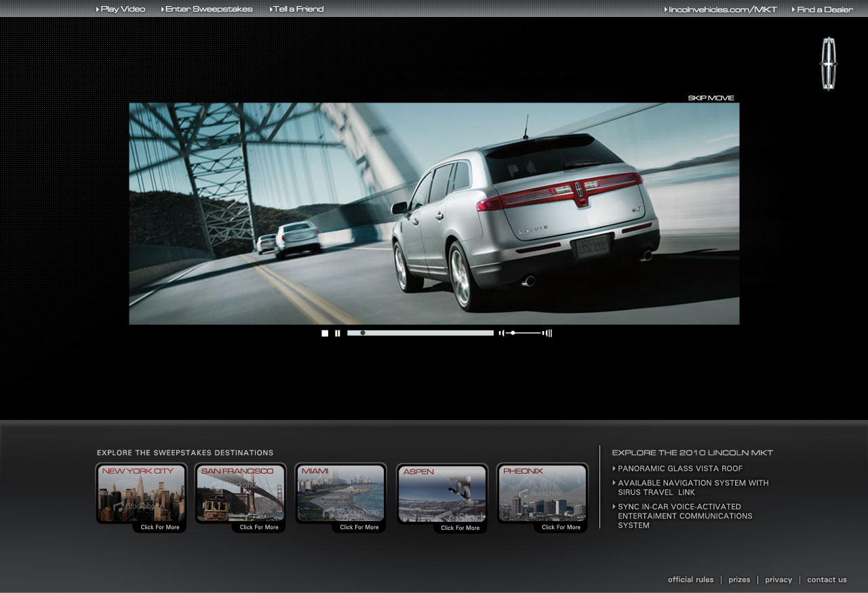Click For More under Aspen
This screenshot has height=593, width=868.
click(x=460, y=528)
